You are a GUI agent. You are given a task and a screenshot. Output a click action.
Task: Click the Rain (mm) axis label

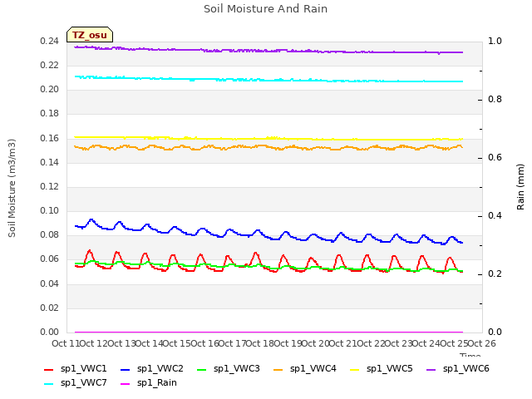point(520,187)
